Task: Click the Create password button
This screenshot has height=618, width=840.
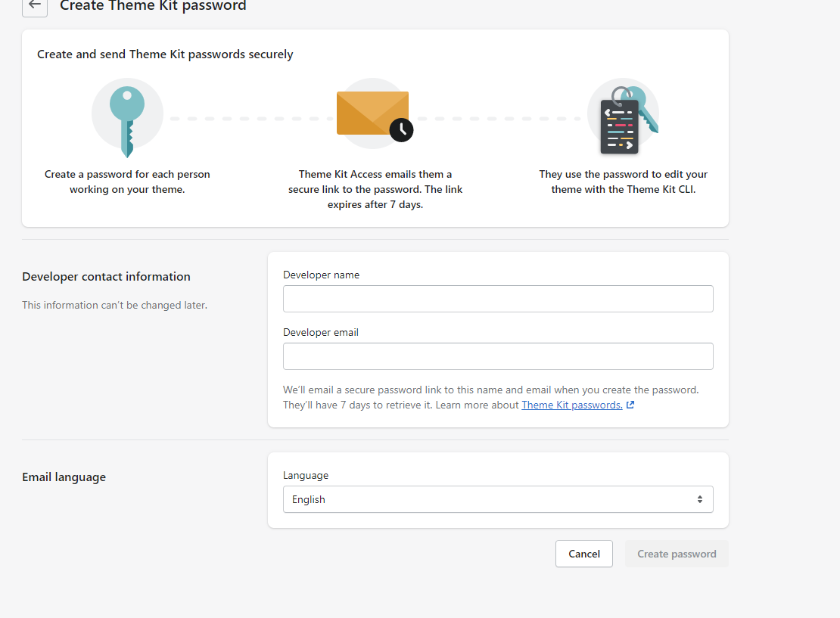Action: click(x=677, y=554)
